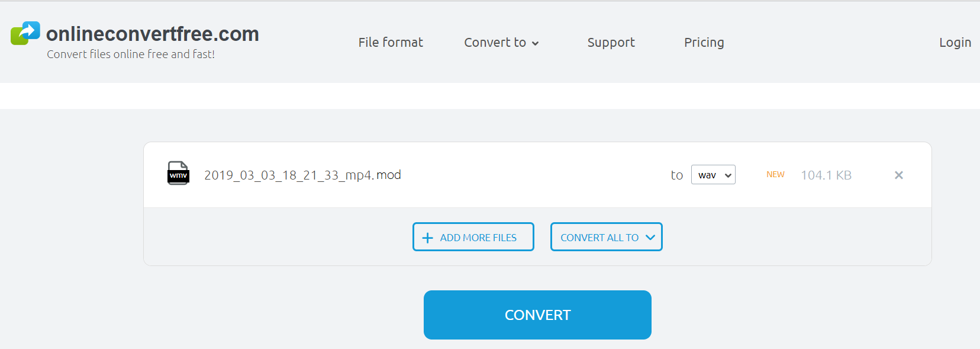Click the ADD MORE FILES button
The height and width of the screenshot is (349, 980).
click(473, 237)
